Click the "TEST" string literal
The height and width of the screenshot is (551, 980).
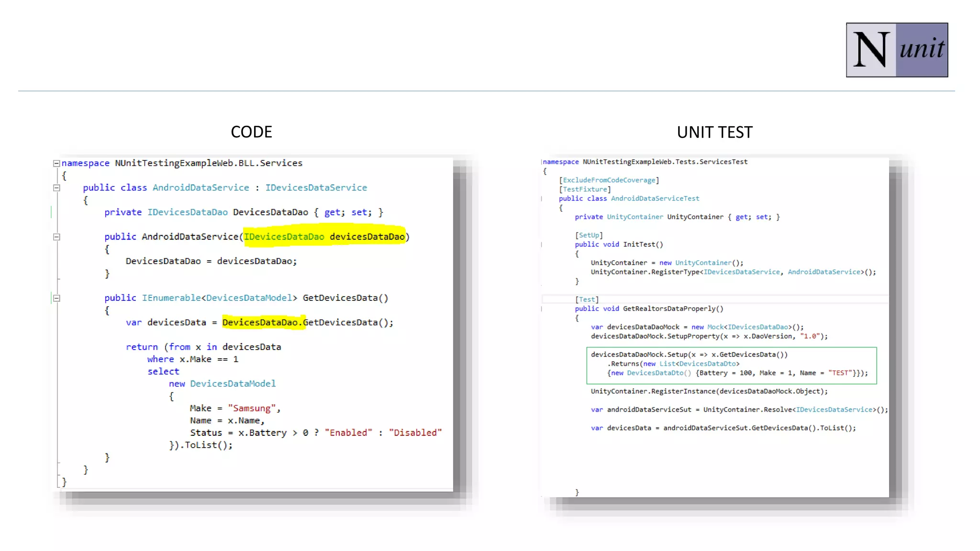[x=840, y=373]
